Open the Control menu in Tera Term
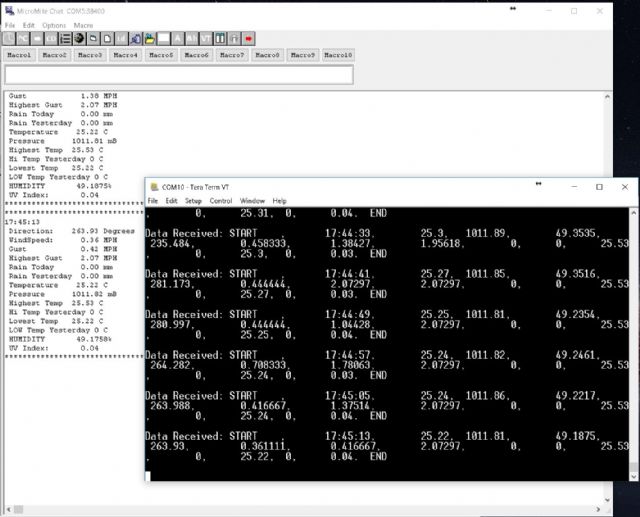The height and width of the screenshot is (517, 640). [x=221, y=201]
